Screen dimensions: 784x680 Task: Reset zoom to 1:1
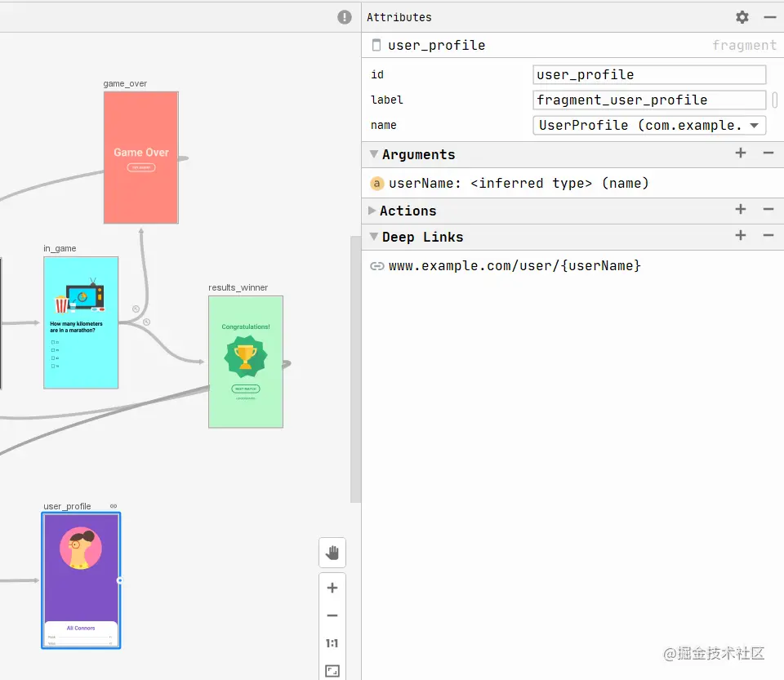(332, 643)
